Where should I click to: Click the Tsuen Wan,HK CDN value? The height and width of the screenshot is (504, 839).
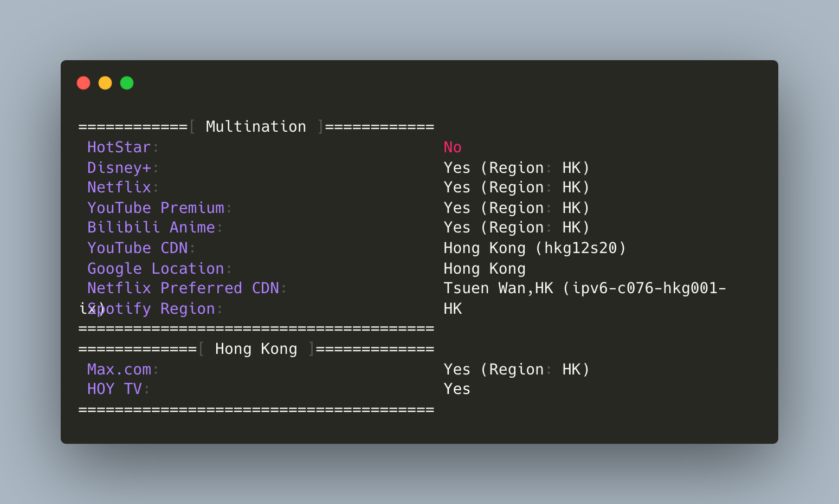tap(499, 288)
